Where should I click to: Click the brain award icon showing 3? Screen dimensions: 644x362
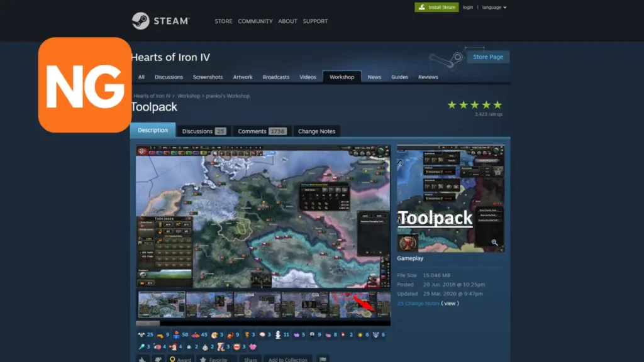tap(262, 335)
